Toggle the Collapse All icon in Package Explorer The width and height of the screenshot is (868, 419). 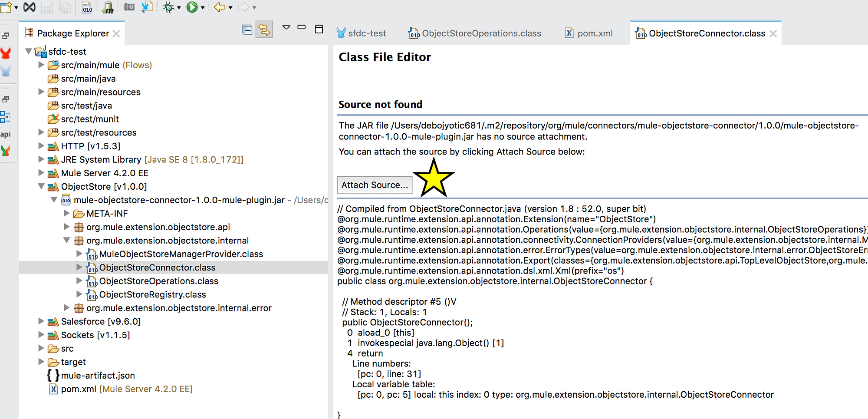tap(247, 30)
